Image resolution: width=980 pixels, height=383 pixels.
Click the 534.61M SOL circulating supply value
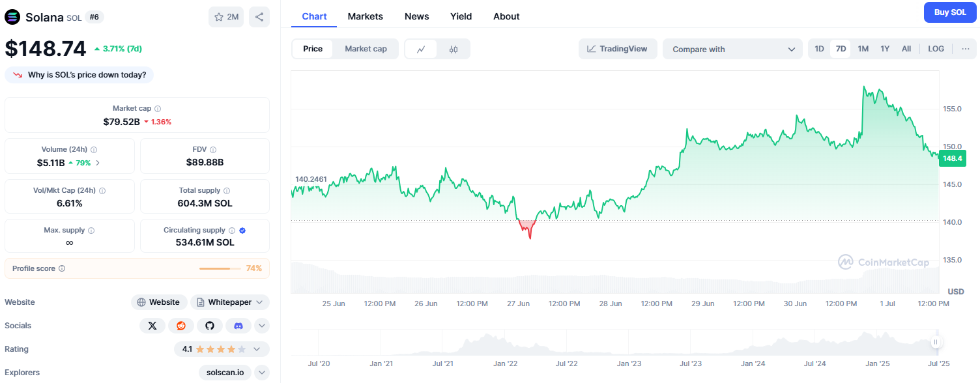point(205,242)
